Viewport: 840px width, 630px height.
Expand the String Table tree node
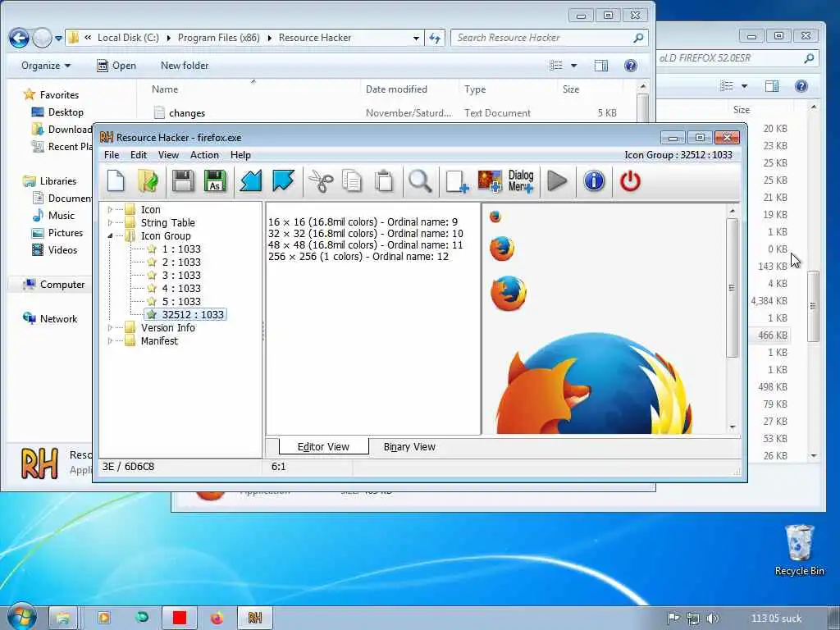110,222
